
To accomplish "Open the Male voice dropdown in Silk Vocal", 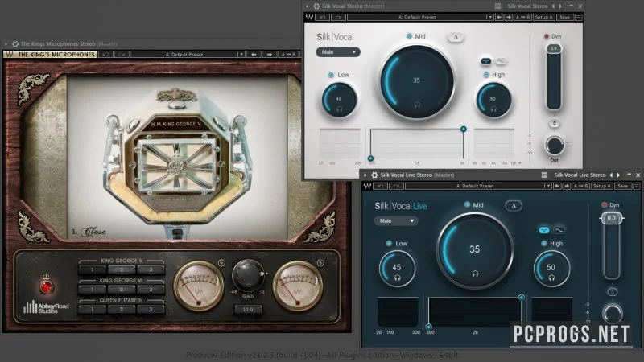I will click(338, 52).
